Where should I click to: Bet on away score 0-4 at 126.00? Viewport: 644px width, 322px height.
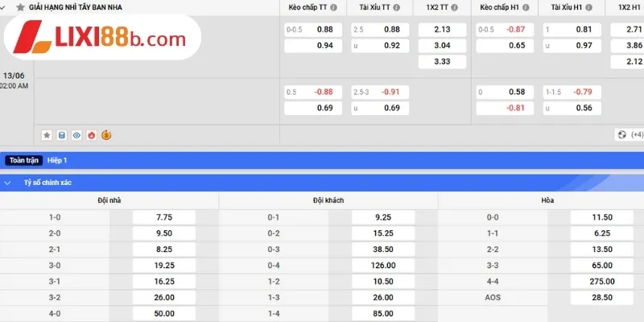383,266
